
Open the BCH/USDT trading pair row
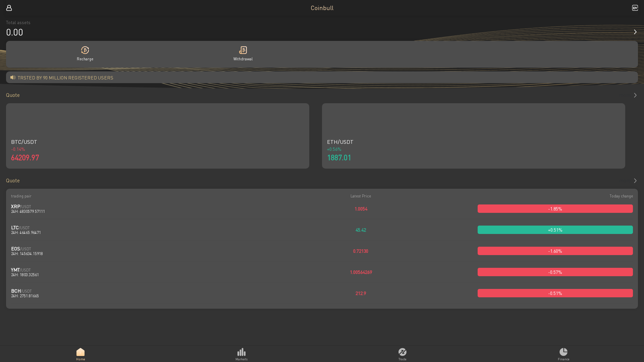pyautogui.click(x=322, y=293)
